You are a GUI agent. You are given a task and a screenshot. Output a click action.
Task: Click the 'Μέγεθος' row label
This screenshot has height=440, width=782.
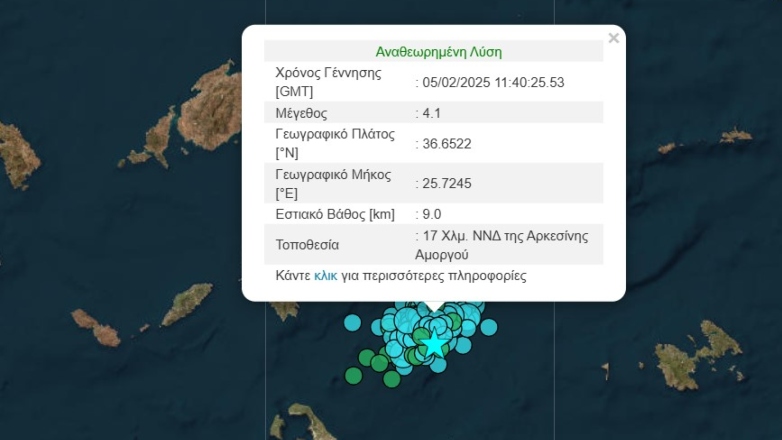coord(301,113)
